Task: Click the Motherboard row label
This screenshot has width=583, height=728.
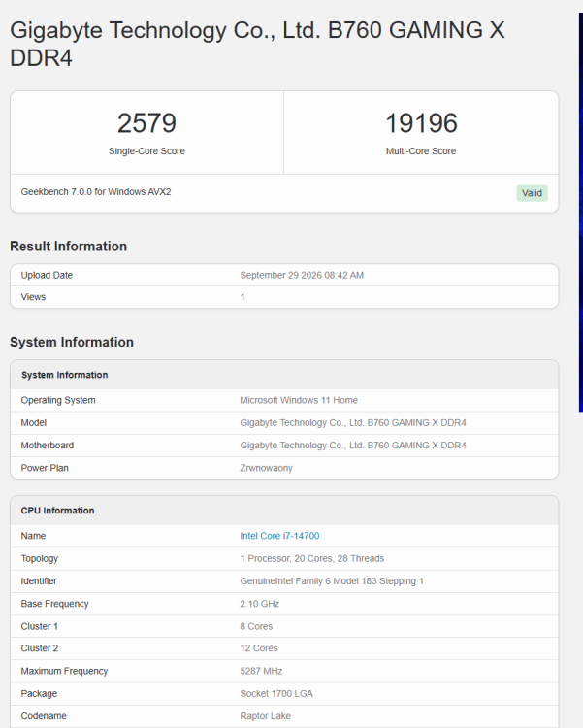Action: [x=48, y=446]
